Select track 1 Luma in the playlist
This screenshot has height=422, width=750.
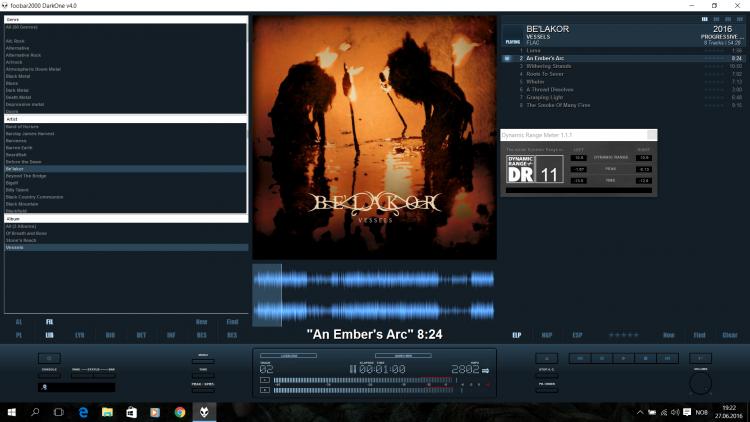pos(623,50)
